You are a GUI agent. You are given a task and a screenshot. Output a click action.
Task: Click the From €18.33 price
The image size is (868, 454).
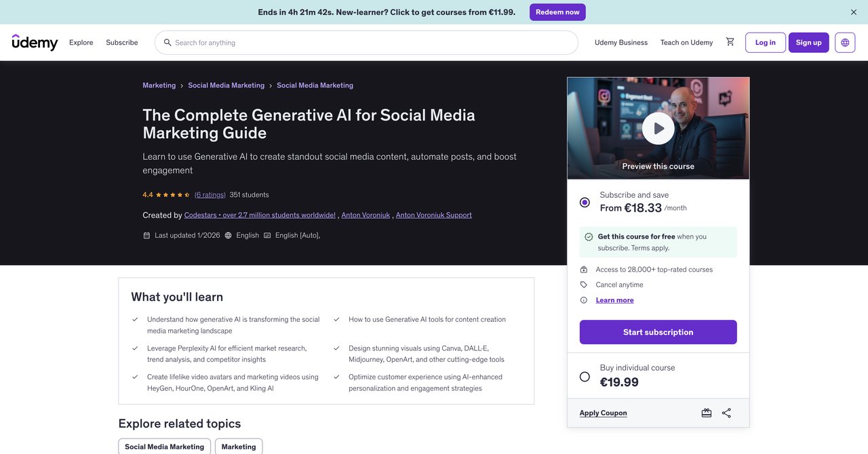click(x=631, y=207)
